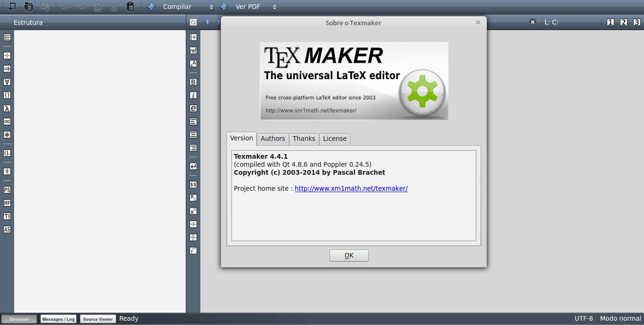The height and width of the screenshot is (325, 644).
Task: Insert a superscript with the x-superscript icon
Action: pyautogui.click(x=193, y=211)
